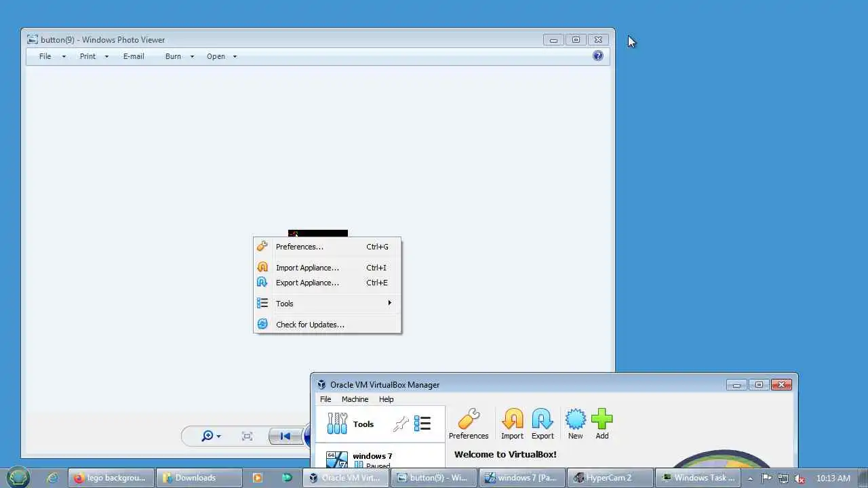Click the small thumbnail image in Photo Viewer
Viewport: 868px width, 488px height.
pyautogui.click(x=317, y=233)
